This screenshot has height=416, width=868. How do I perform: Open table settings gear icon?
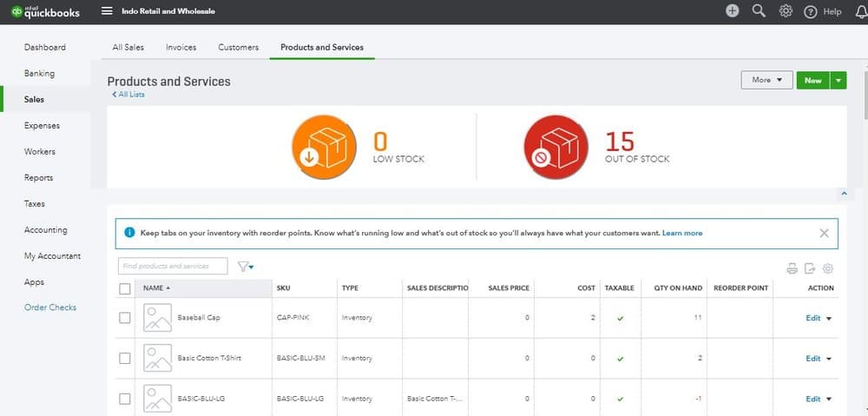[x=827, y=268]
